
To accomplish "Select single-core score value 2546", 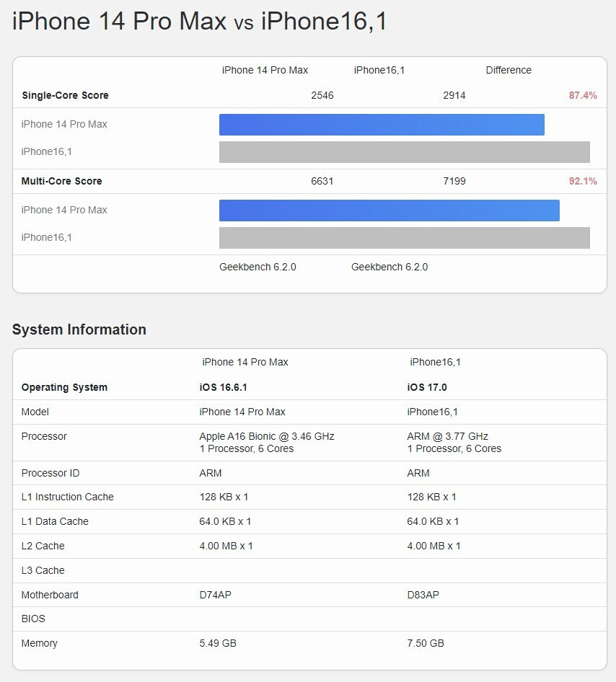I will click(322, 95).
